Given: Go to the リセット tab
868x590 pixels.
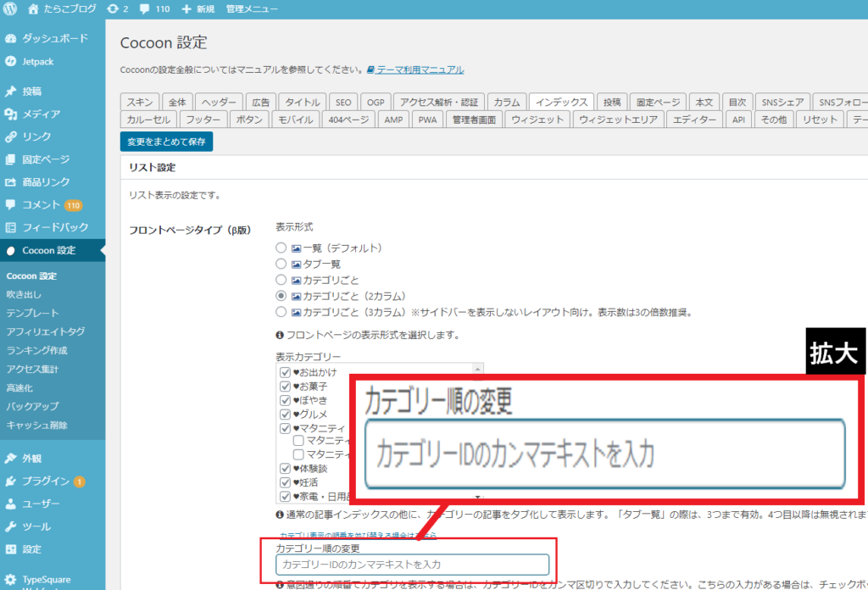Looking at the screenshot, I should 820,120.
